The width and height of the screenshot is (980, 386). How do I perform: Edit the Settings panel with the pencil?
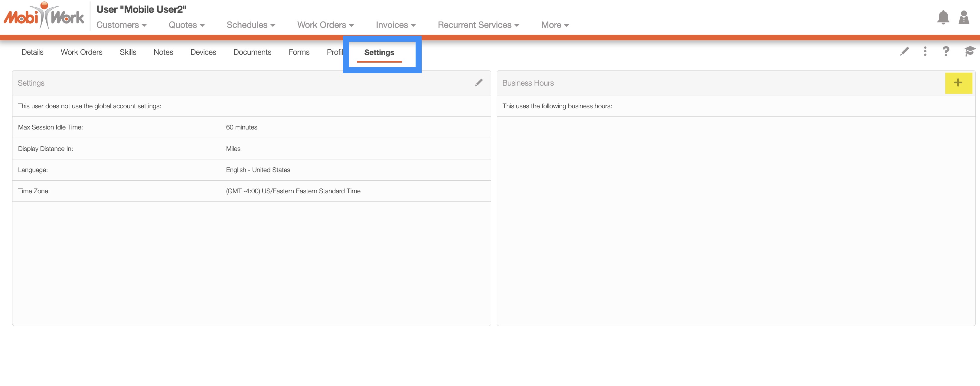[479, 83]
